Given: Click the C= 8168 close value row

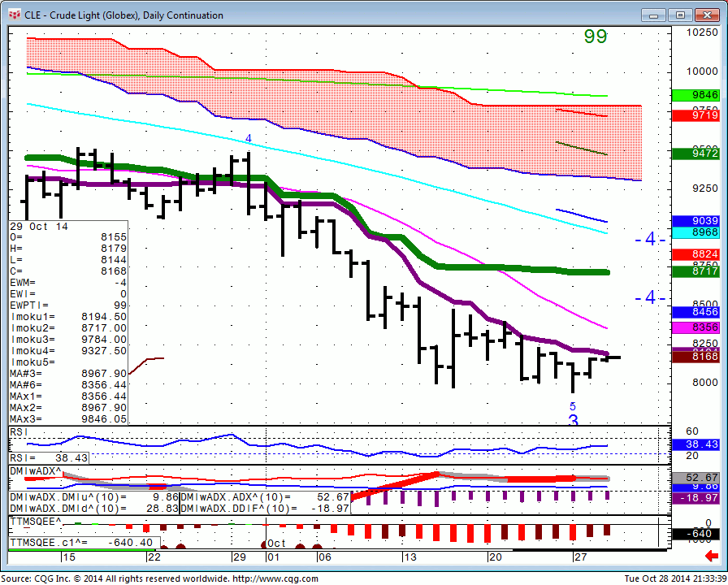Looking at the screenshot, I should pyautogui.click(x=68, y=271).
